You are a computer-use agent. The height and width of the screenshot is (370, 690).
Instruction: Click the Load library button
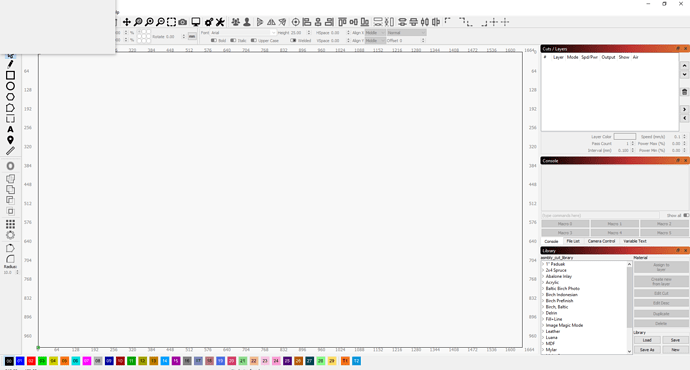(x=647, y=340)
